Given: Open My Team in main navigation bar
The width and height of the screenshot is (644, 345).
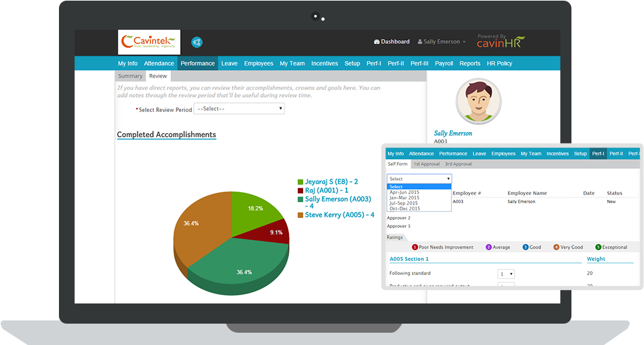Looking at the screenshot, I should click(x=292, y=63).
